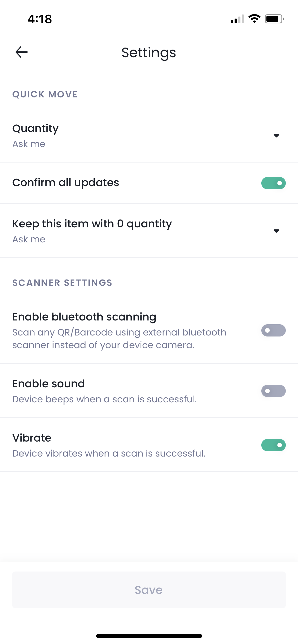Click the Enable bluetooth scanning row
The image size is (298, 644).
tap(102, 317)
